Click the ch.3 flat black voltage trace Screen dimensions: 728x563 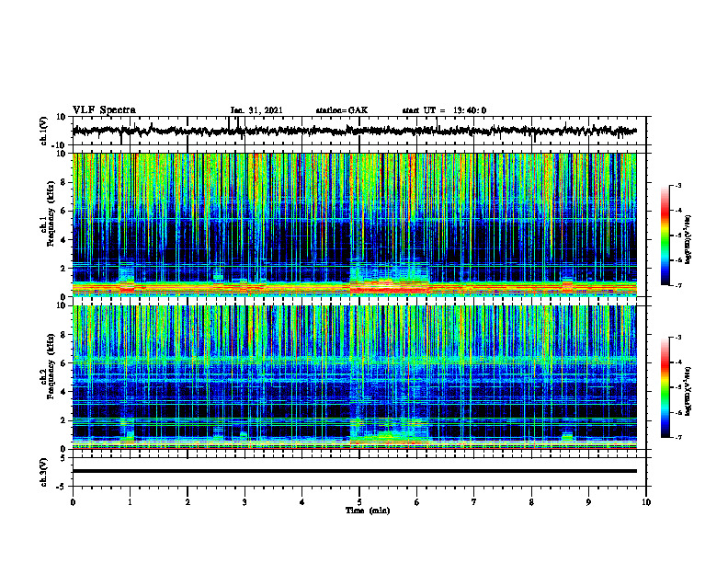click(x=354, y=471)
